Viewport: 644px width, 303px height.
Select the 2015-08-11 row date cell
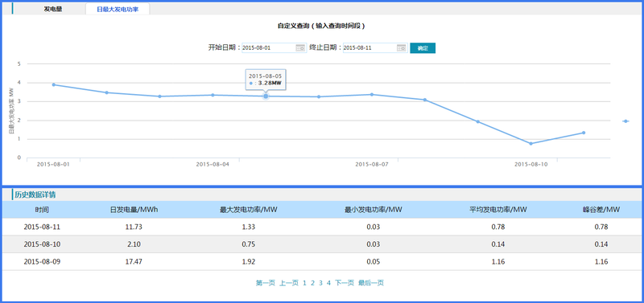click(42, 227)
